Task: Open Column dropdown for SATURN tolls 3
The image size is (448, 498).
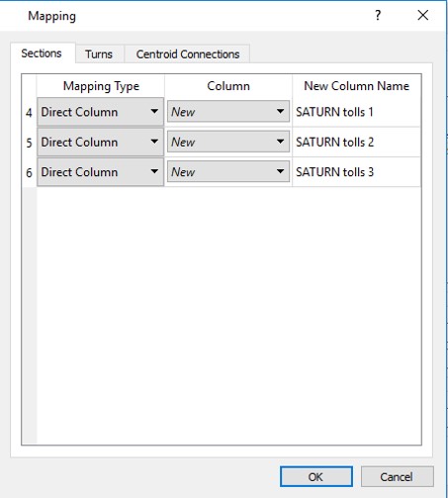Action: (x=228, y=172)
